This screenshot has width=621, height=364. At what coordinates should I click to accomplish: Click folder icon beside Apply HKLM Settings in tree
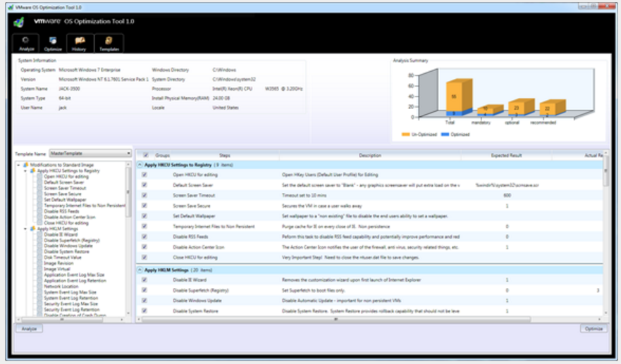click(33, 229)
